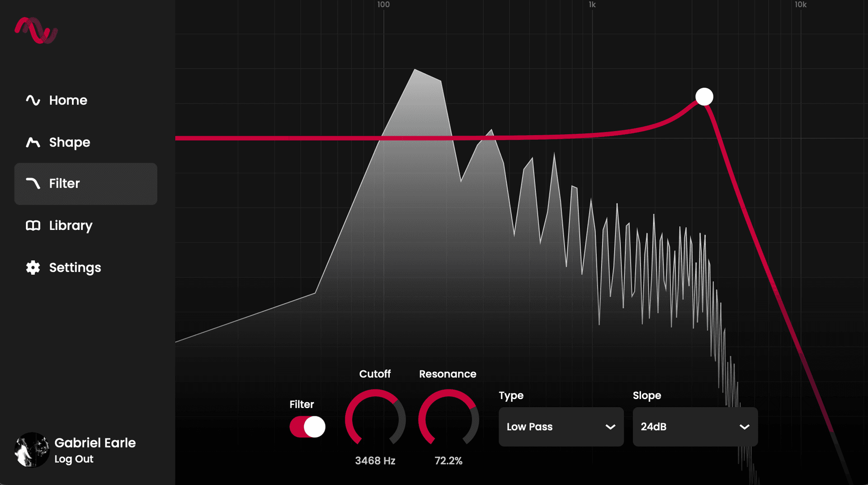Select the Home wave icon
Image resolution: width=868 pixels, height=485 pixels.
click(x=33, y=100)
